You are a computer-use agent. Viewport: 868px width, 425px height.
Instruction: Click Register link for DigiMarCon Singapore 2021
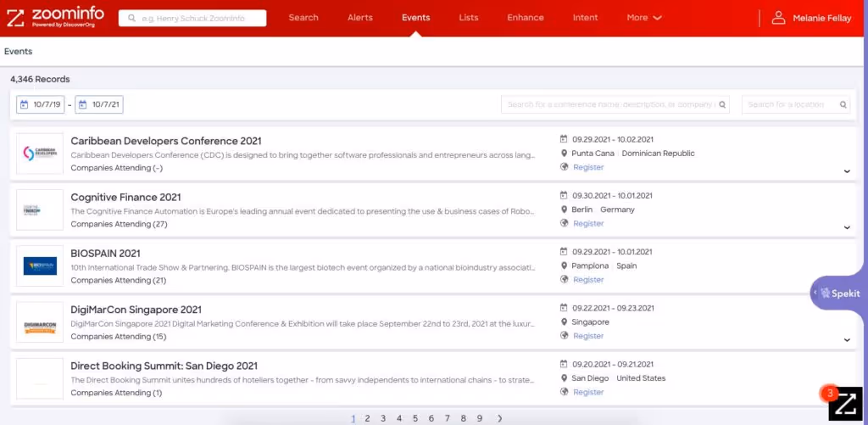pyautogui.click(x=588, y=336)
